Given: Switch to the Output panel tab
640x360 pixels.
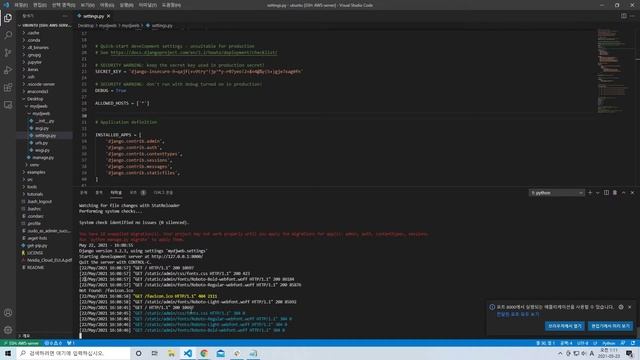Looking at the screenshot, I should (99, 192).
